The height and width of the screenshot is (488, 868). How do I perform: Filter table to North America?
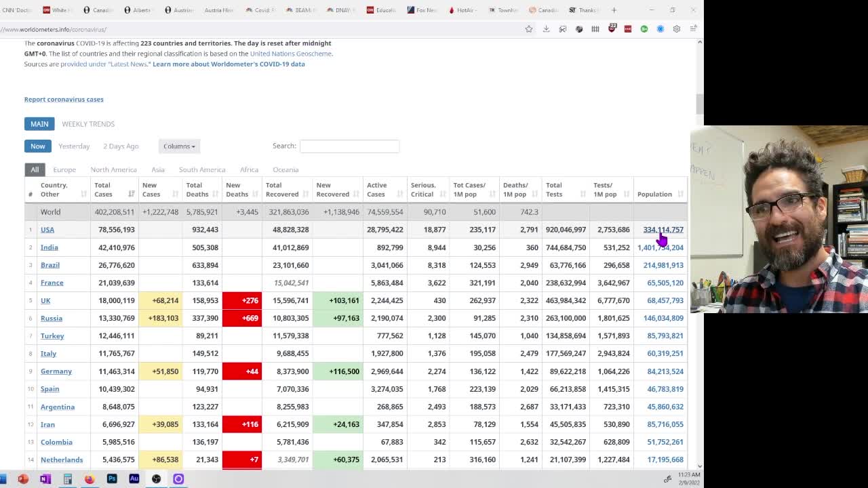tap(114, 169)
